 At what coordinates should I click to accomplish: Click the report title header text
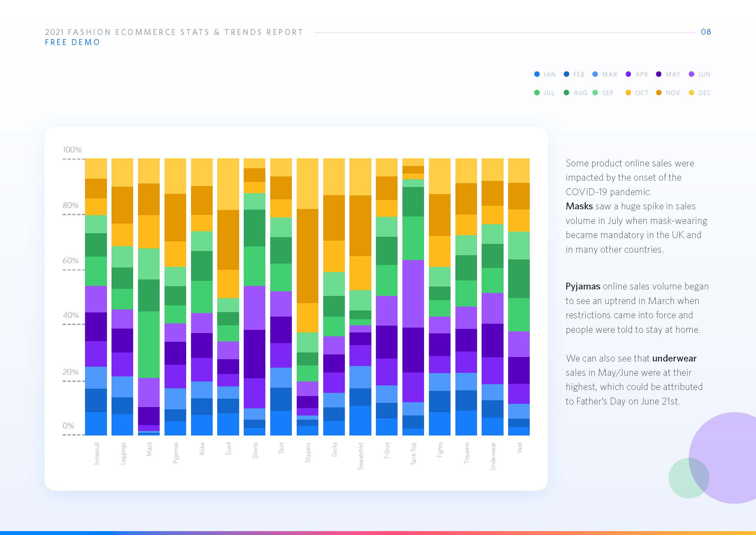pos(174,32)
